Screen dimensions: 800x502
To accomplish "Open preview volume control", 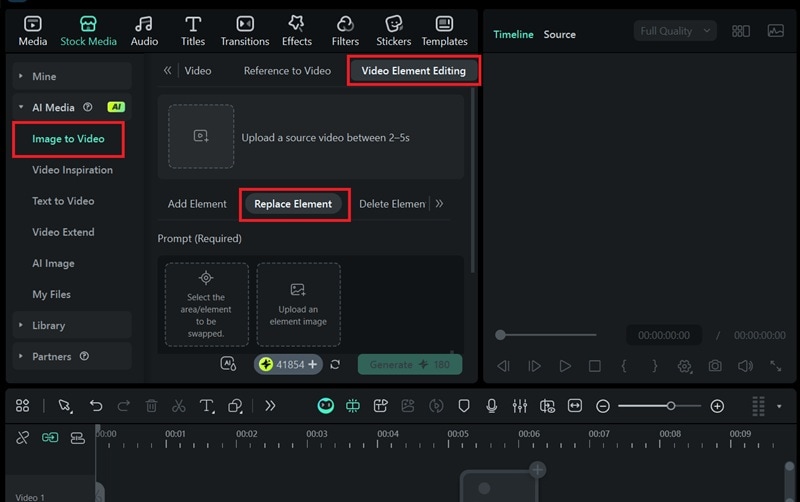I will tap(745, 366).
